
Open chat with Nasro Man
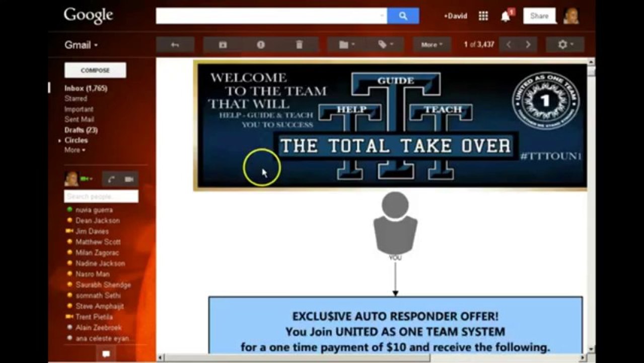click(x=92, y=274)
